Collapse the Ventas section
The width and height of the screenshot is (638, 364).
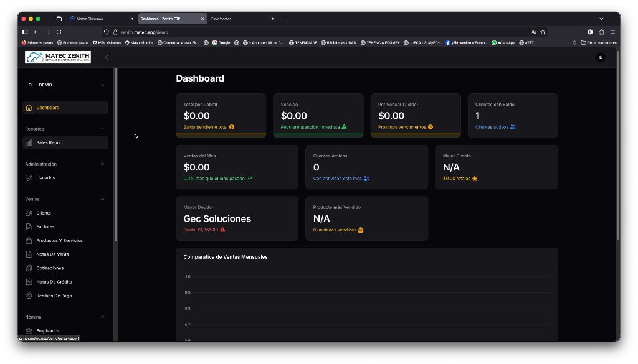[103, 199]
